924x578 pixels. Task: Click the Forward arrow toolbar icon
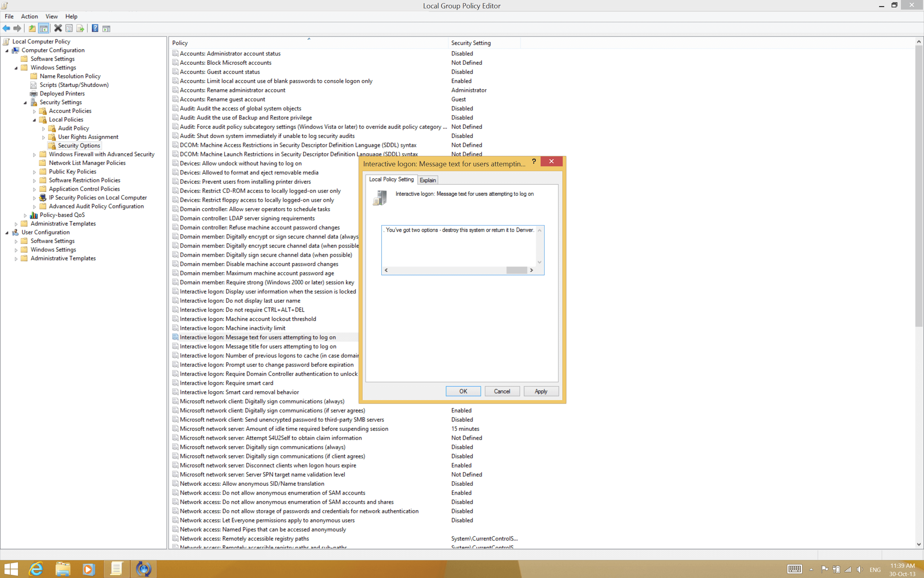pyautogui.click(x=17, y=28)
